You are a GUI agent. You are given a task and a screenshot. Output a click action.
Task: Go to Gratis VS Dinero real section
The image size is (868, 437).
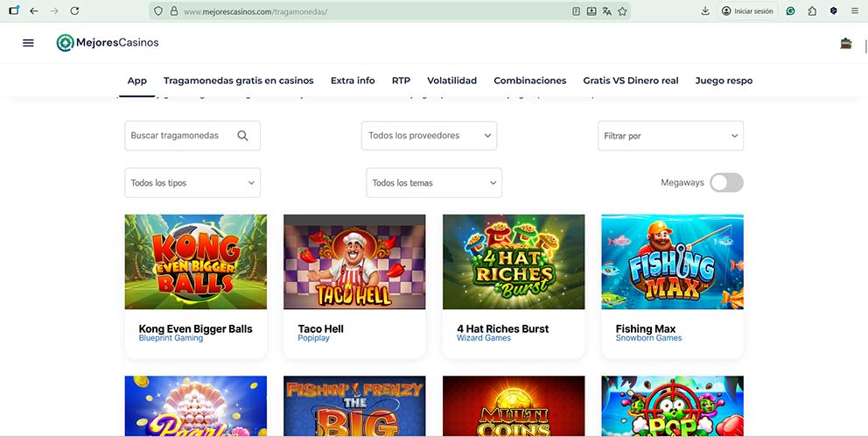pos(630,81)
